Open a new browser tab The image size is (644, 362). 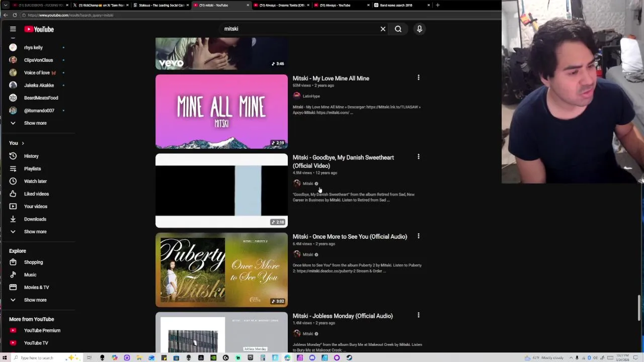[x=438, y=5]
